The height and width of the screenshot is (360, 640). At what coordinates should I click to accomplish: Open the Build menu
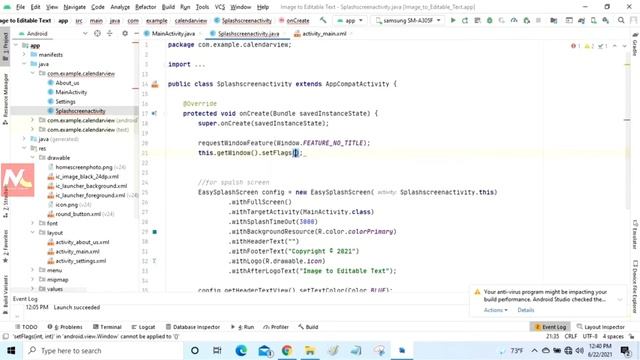[168, 7]
